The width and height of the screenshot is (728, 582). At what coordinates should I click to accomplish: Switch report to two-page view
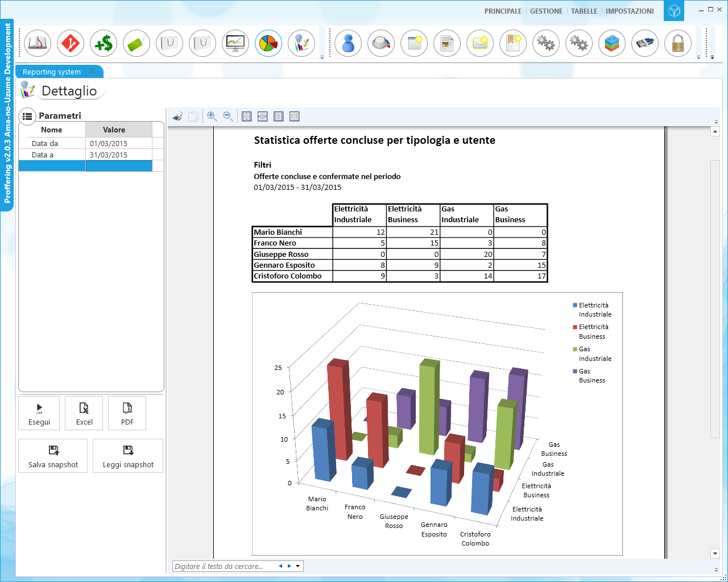[294, 117]
